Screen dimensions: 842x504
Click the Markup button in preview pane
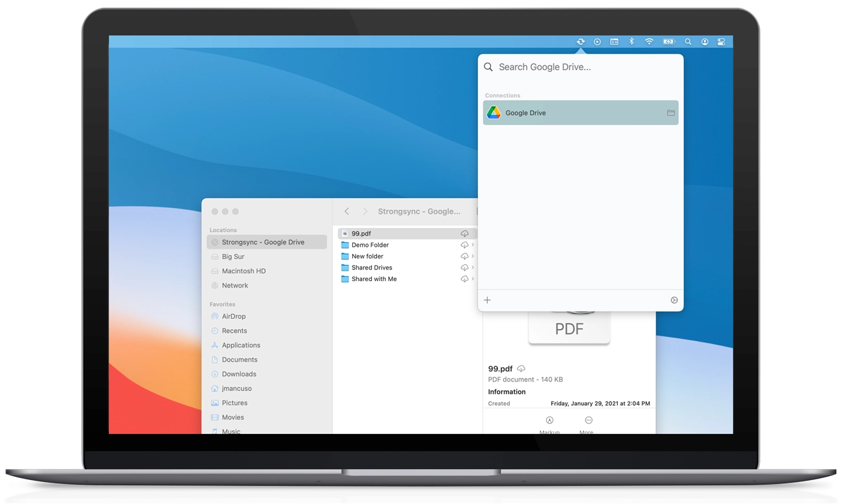pyautogui.click(x=549, y=426)
